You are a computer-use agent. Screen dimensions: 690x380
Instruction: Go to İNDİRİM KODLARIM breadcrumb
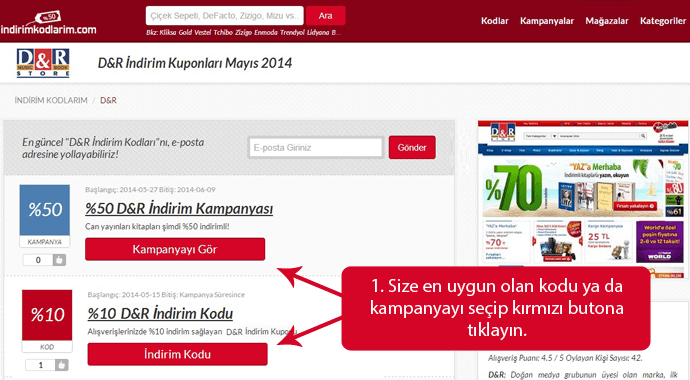(x=51, y=100)
